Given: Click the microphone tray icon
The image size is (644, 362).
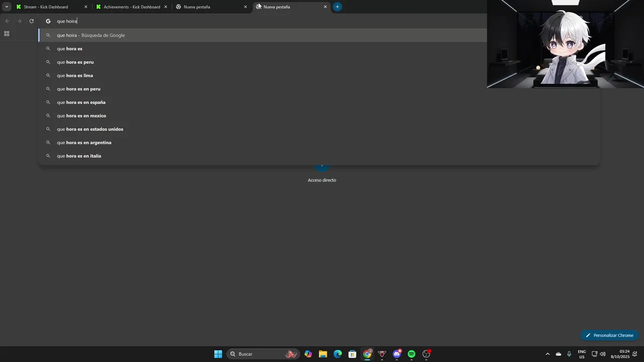Looking at the screenshot, I should (x=569, y=354).
